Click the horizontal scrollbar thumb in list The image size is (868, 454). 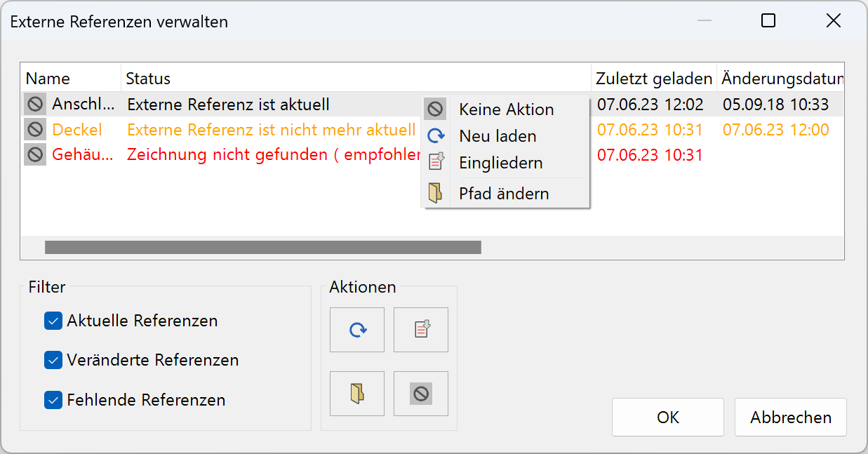point(262,247)
